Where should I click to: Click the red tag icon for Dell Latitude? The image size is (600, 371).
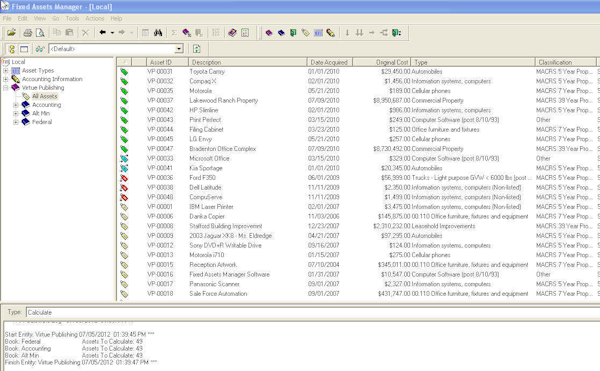(124, 188)
